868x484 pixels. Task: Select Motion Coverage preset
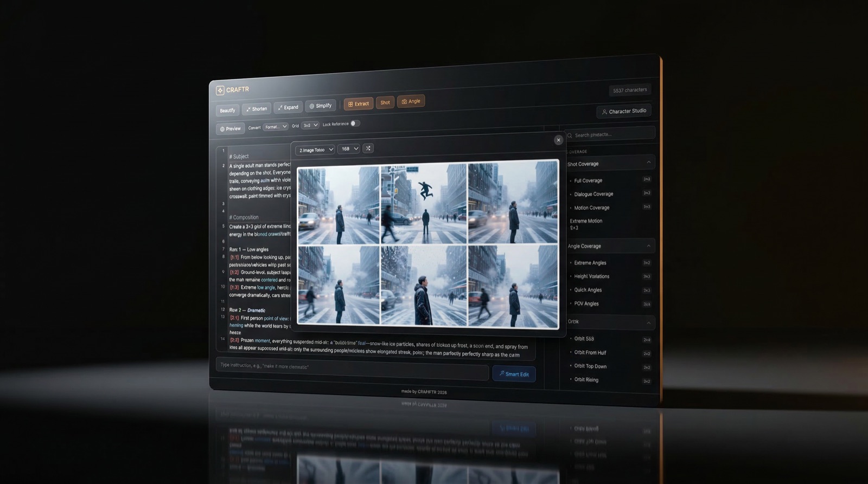[x=591, y=208]
